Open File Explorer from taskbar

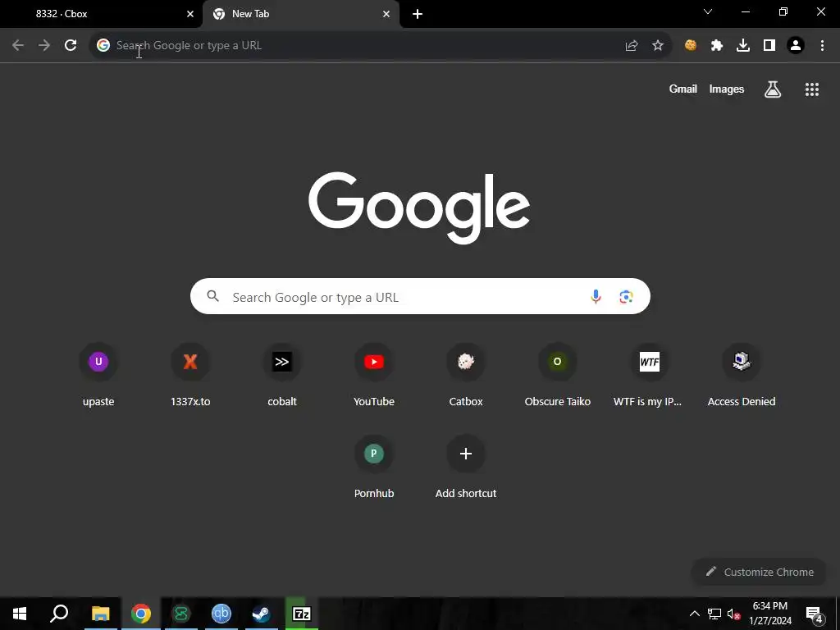(100, 614)
